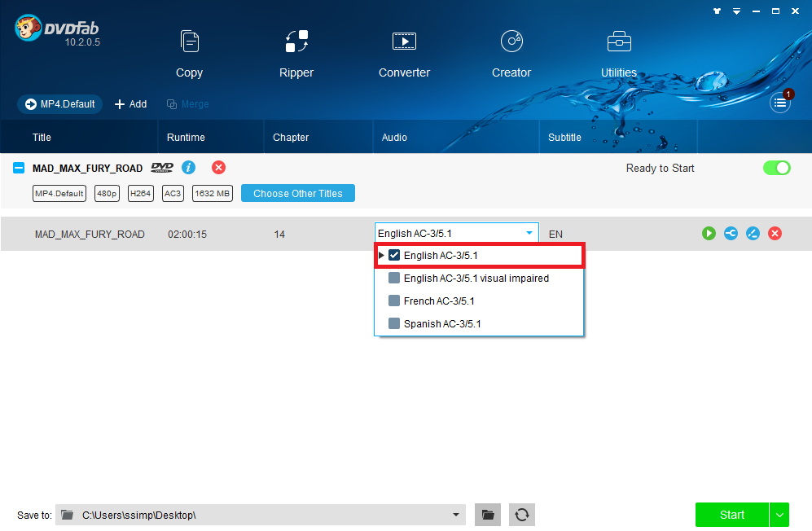Viewport: 812px width, 531px height.
Task: Expand the Save to path dropdown arrow
Action: (x=456, y=515)
